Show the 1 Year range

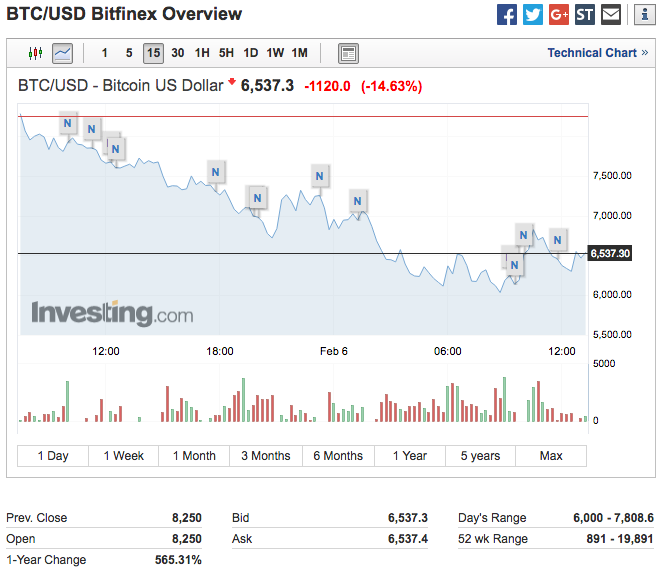click(x=410, y=456)
